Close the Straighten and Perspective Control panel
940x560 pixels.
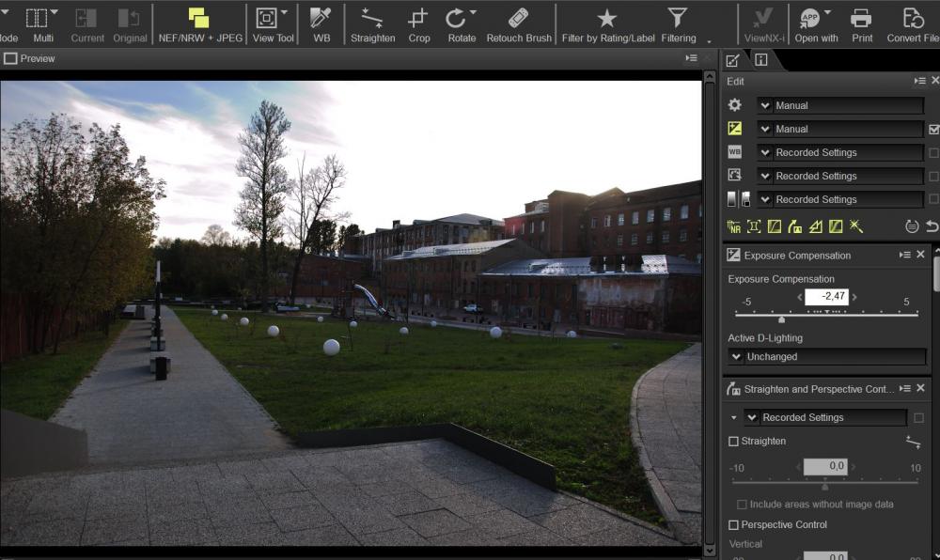tap(921, 388)
